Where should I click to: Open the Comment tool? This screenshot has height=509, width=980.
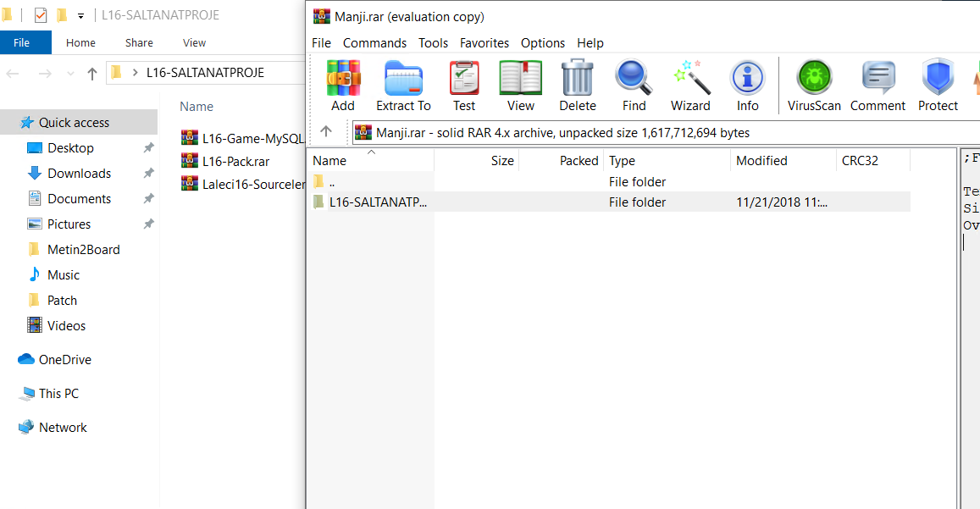click(878, 86)
